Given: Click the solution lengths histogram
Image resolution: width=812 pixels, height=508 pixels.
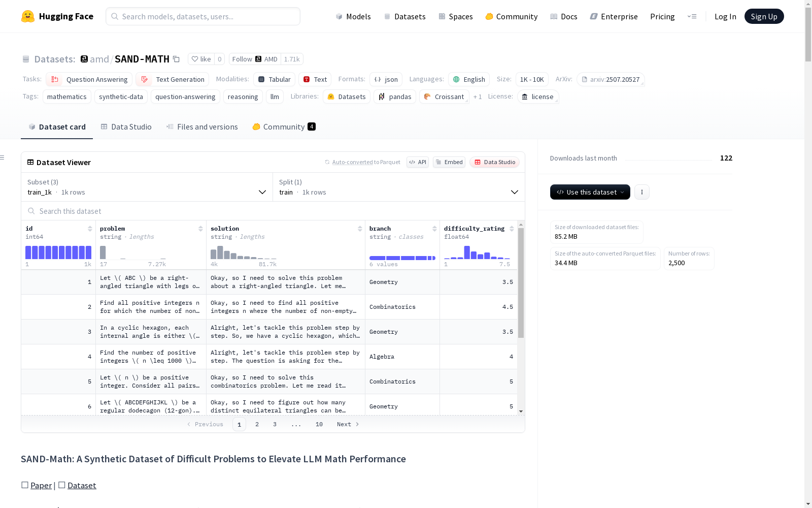Looking at the screenshot, I should 244,252.
